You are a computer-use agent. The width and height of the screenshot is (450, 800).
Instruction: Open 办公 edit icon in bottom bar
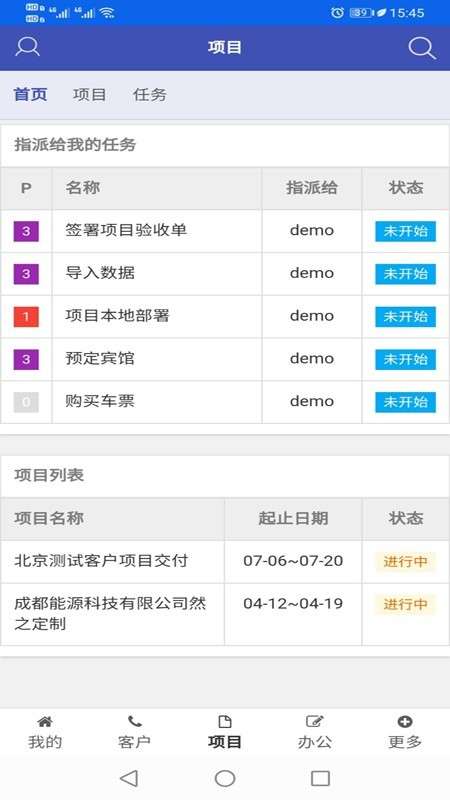coord(315,721)
